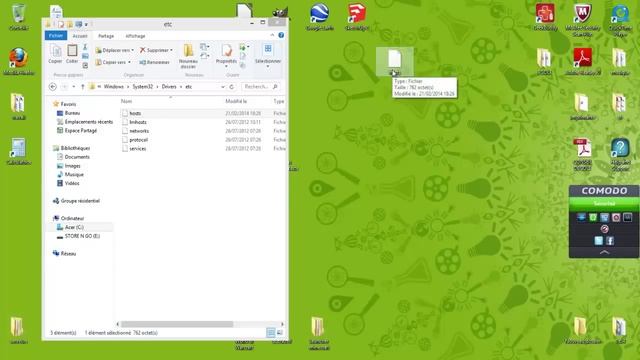Switch to the Partage ribbon tab
This screenshot has height=360, width=640.
coord(106,36)
